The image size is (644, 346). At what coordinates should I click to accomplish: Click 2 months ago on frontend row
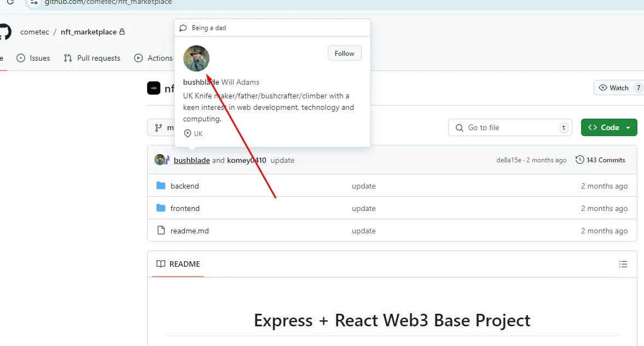pyautogui.click(x=604, y=208)
